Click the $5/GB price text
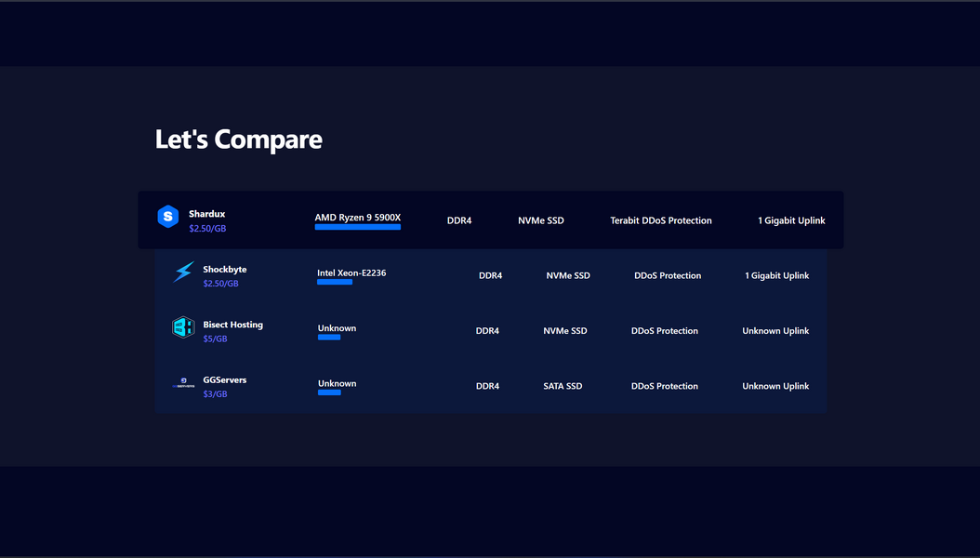The width and height of the screenshot is (980, 558). point(215,339)
